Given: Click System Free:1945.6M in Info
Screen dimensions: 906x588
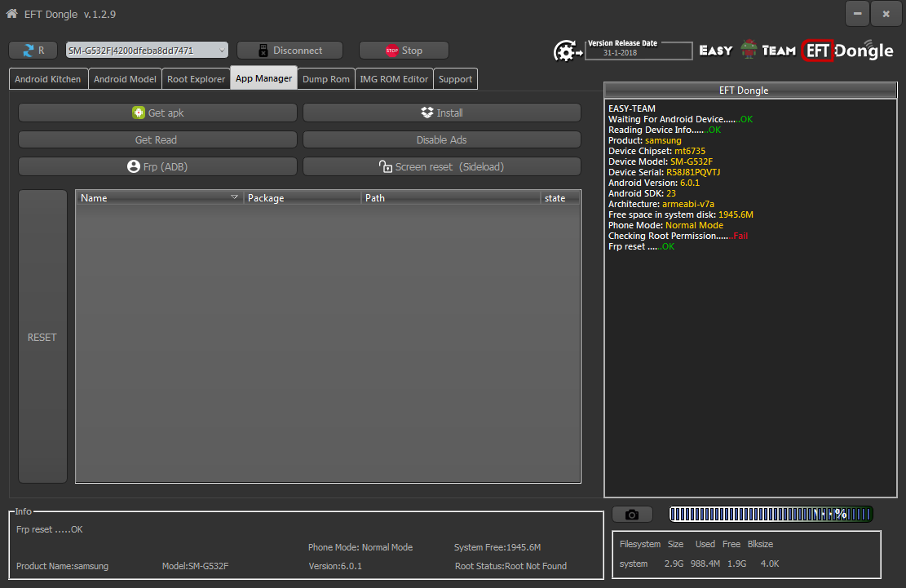Looking at the screenshot, I should coord(497,547).
